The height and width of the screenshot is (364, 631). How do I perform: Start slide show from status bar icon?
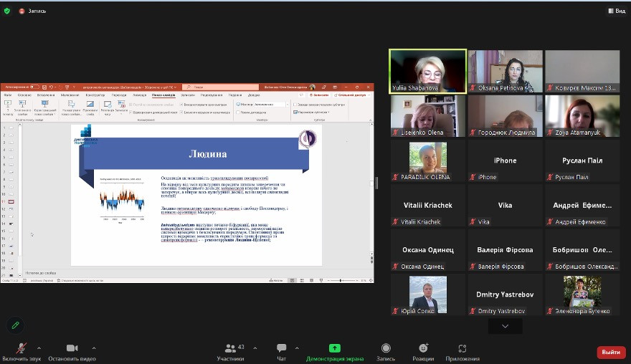pos(321,280)
